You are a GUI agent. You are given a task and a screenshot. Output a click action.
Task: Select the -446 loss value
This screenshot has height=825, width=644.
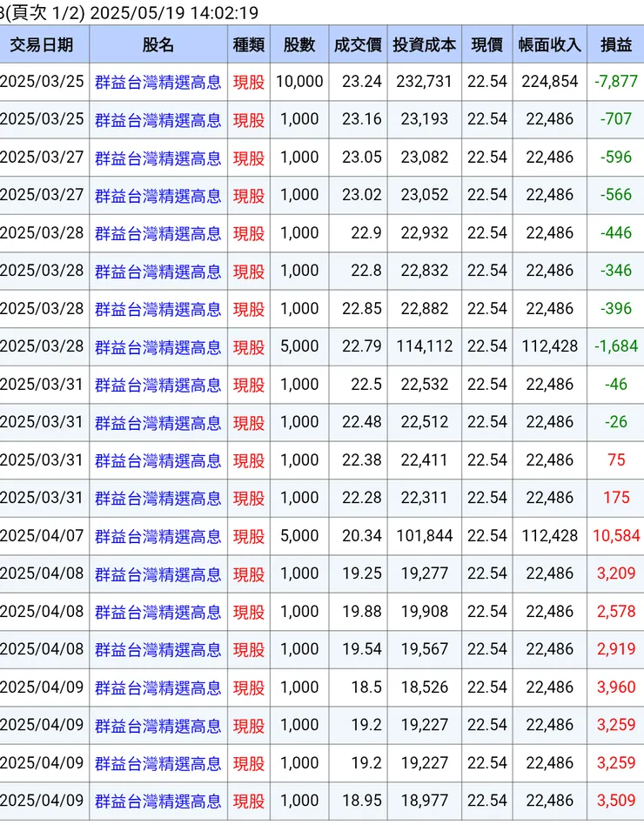(x=616, y=233)
